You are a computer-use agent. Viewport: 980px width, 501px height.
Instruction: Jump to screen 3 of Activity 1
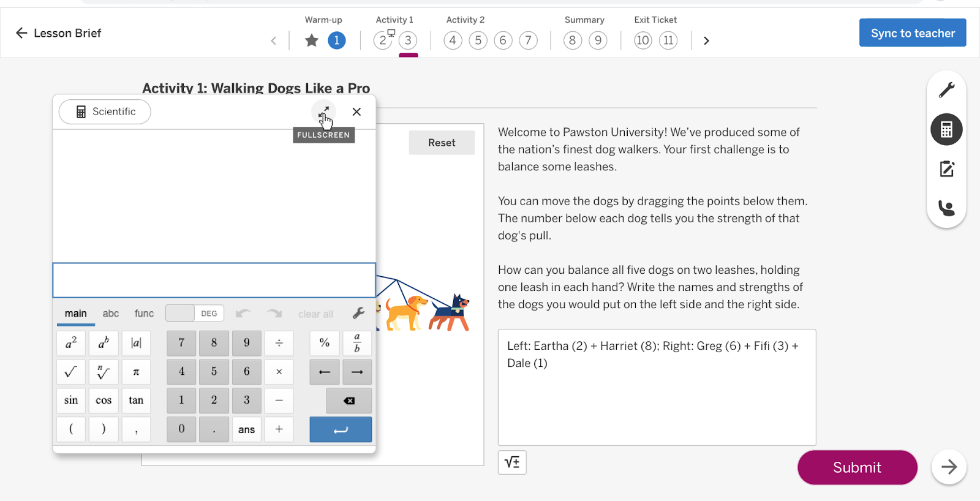click(408, 40)
